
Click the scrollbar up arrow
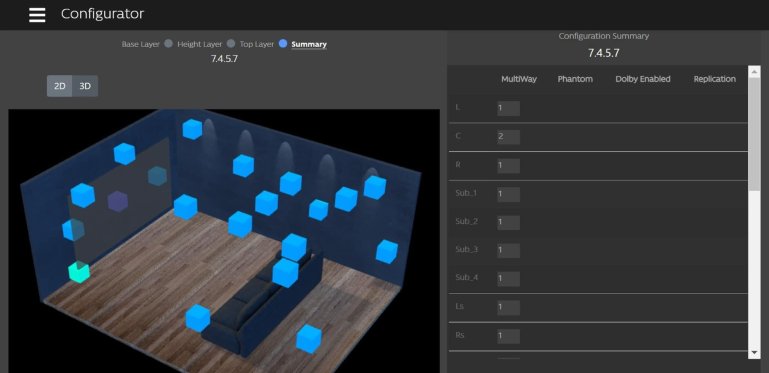click(754, 72)
